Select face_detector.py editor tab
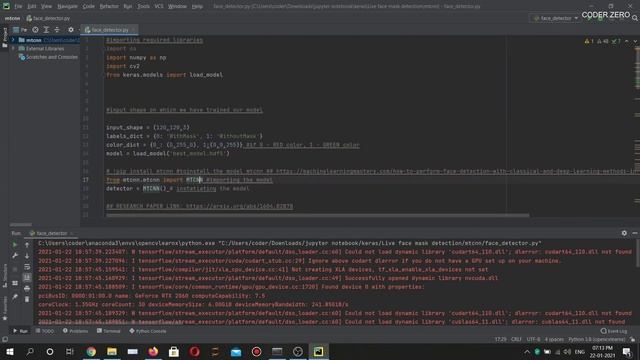Image resolution: width=640 pixels, height=360 pixels. (109, 30)
